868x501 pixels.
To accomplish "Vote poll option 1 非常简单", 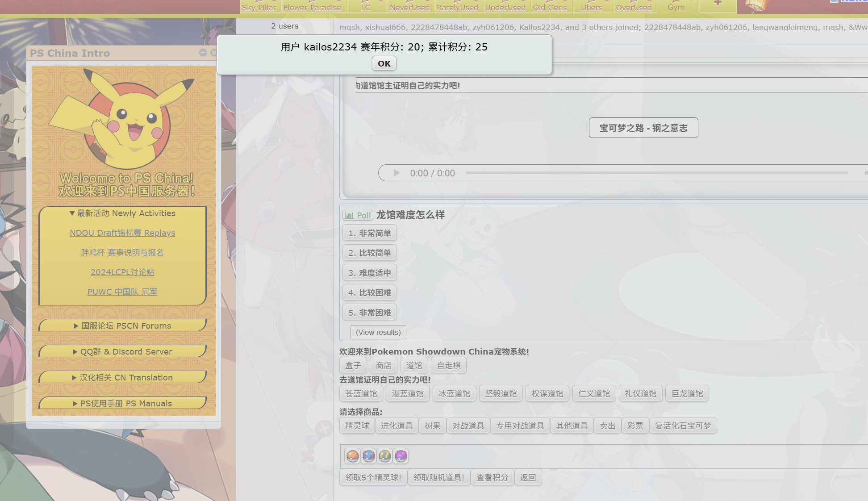I will coord(369,233).
